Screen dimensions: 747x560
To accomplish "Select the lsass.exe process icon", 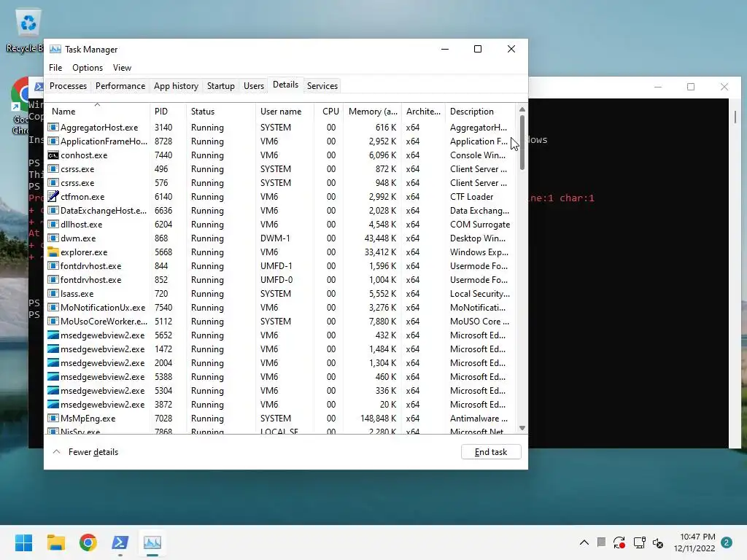I will pyautogui.click(x=53, y=294).
